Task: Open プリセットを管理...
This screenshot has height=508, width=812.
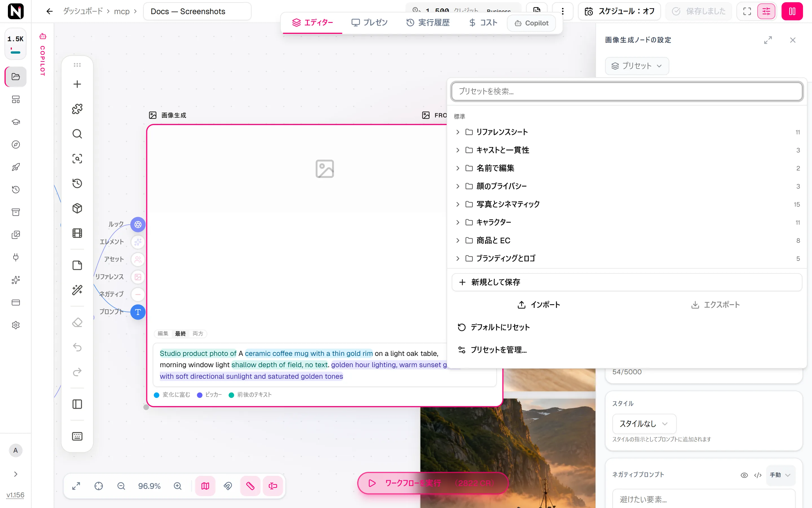Action: coord(626,350)
